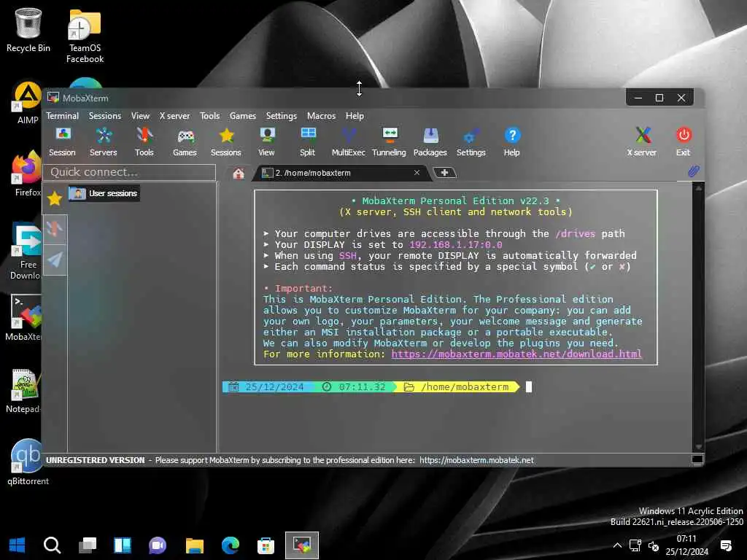Open the TeamOS Facebook desktop shortcut
The width and height of the screenshot is (747, 560).
point(85,35)
